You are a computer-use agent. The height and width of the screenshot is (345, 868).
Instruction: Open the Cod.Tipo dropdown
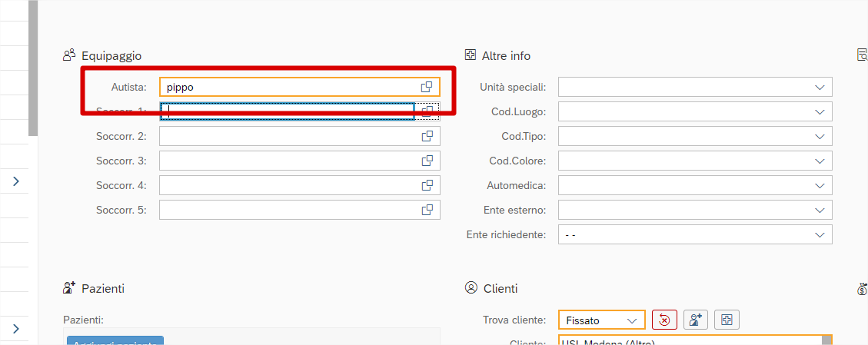tap(820, 136)
